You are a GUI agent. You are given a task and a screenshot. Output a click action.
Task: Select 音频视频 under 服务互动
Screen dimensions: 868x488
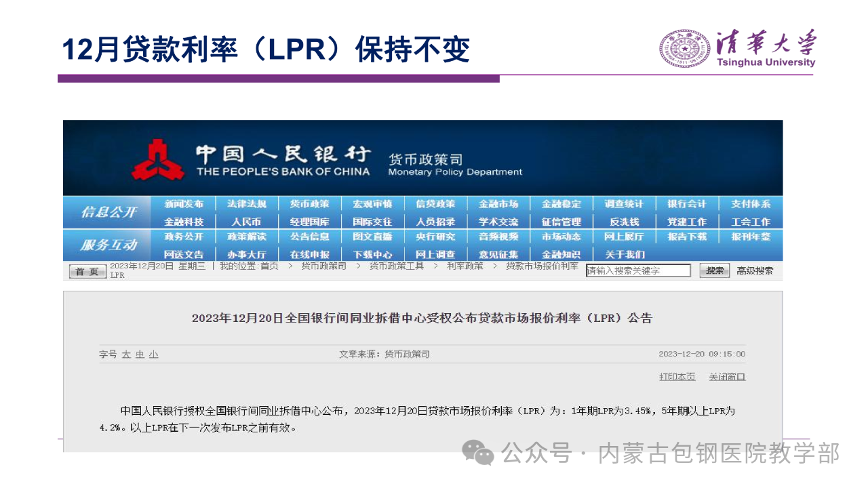[498, 237]
